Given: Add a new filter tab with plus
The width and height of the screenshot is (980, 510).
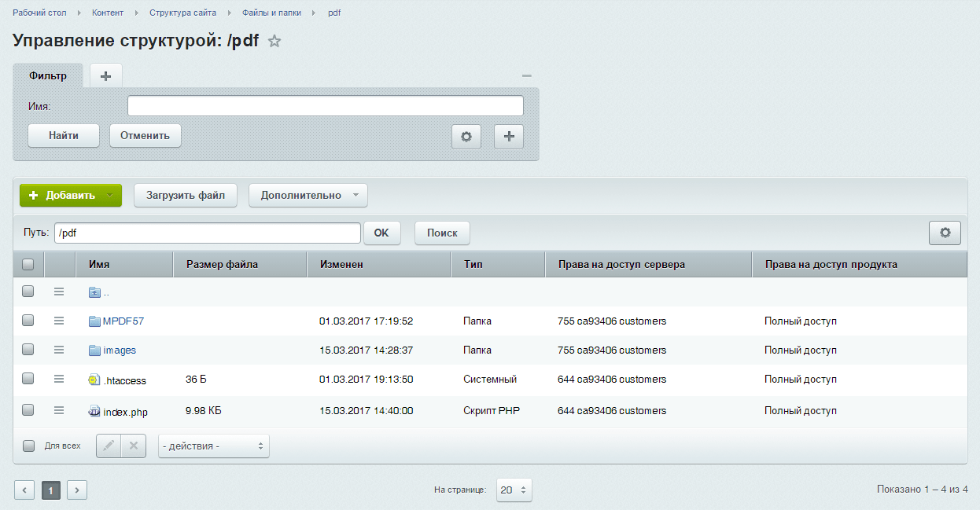Looking at the screenshot, I should click(x=106, y=76).
